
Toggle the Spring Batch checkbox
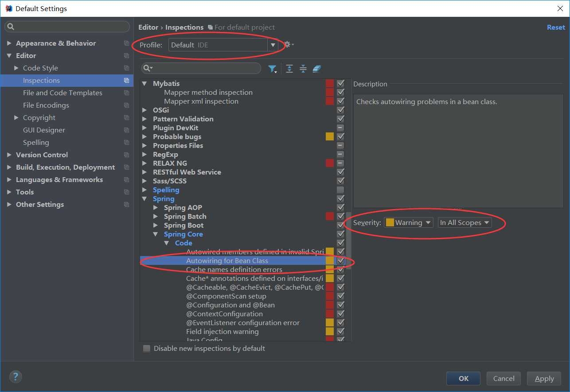pos(340,216)
